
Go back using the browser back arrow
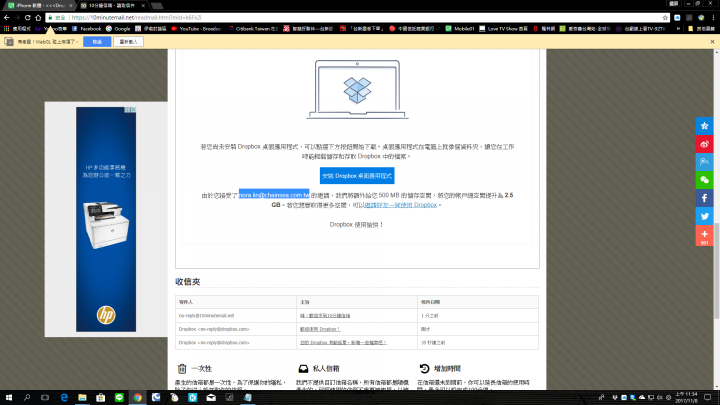[x=6, y=17]
